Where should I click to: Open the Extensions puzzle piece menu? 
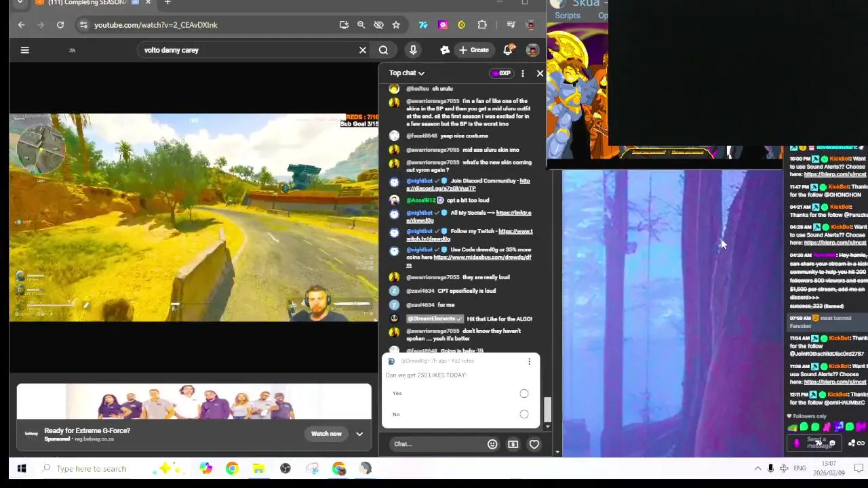point(482,25)
